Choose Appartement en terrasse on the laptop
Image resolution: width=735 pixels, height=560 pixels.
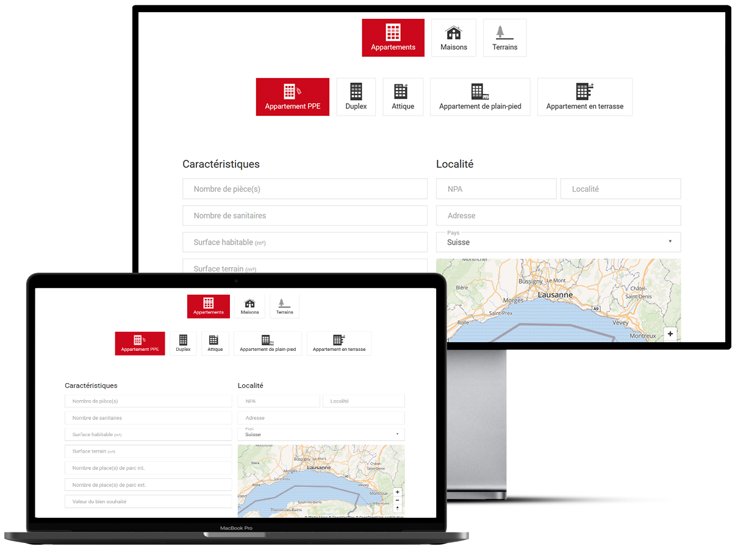tap(339, 343)
